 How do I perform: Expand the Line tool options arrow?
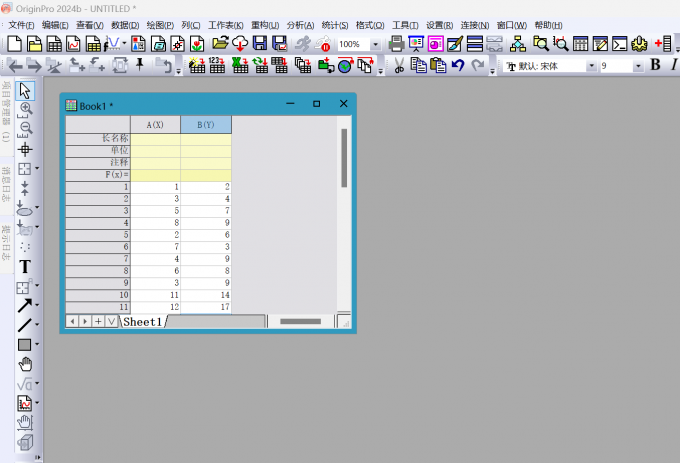pos(37,325)
